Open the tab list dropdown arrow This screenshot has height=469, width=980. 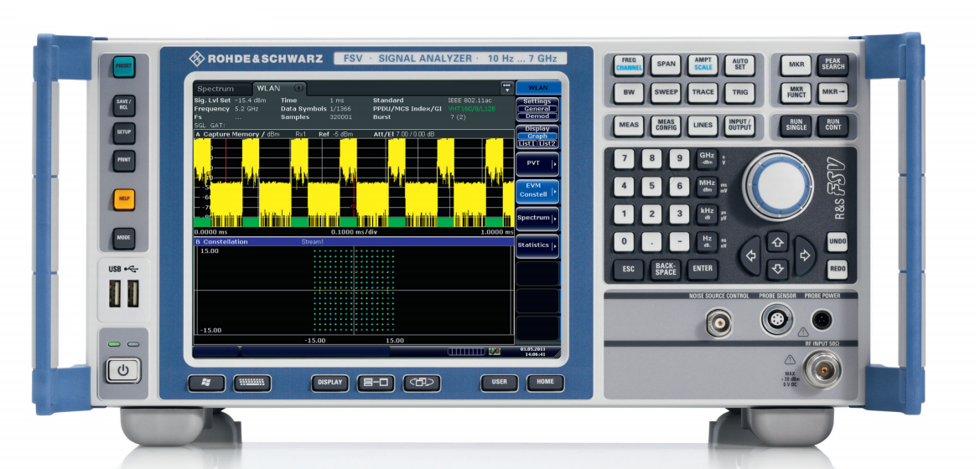pyautogui.click(x=506, y=87)
